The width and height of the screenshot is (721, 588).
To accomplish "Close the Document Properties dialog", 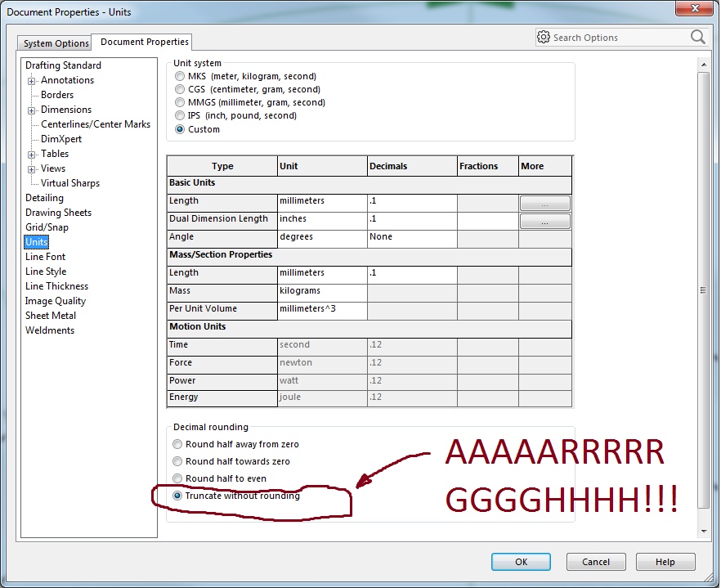I will 694,8.
